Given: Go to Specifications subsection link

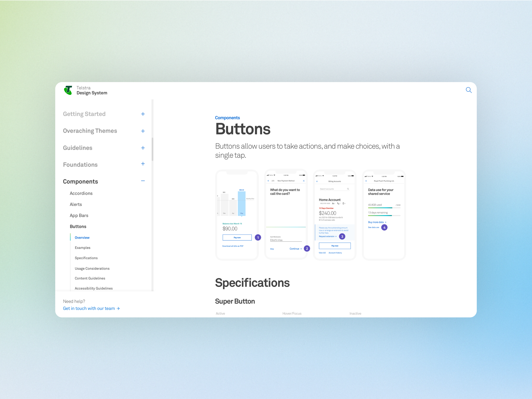Looking at the screenshot, I should [86, 258].
